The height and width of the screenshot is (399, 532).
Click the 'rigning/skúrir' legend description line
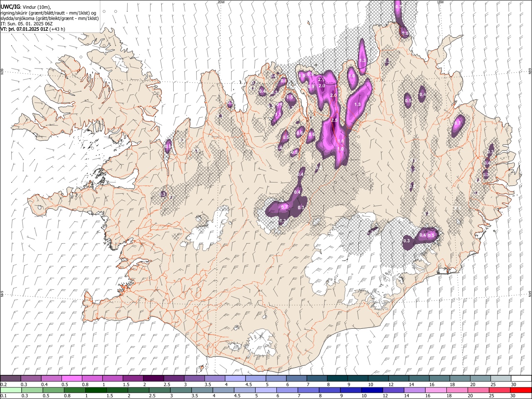coord(48,13)
